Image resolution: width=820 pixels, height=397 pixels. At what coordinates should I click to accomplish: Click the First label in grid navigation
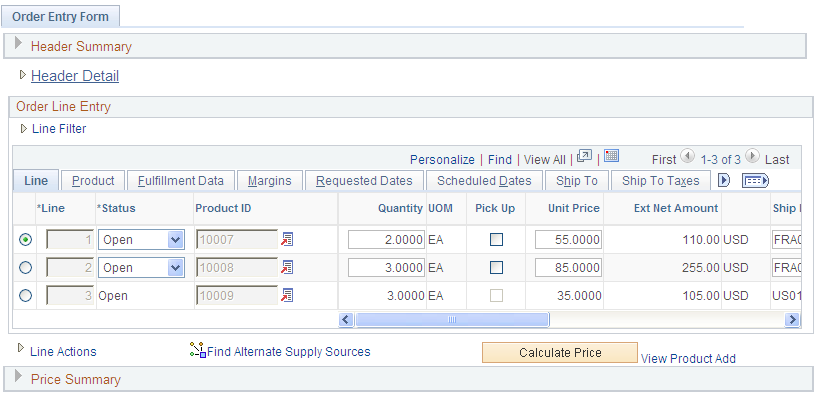click(x=664, y=160)
